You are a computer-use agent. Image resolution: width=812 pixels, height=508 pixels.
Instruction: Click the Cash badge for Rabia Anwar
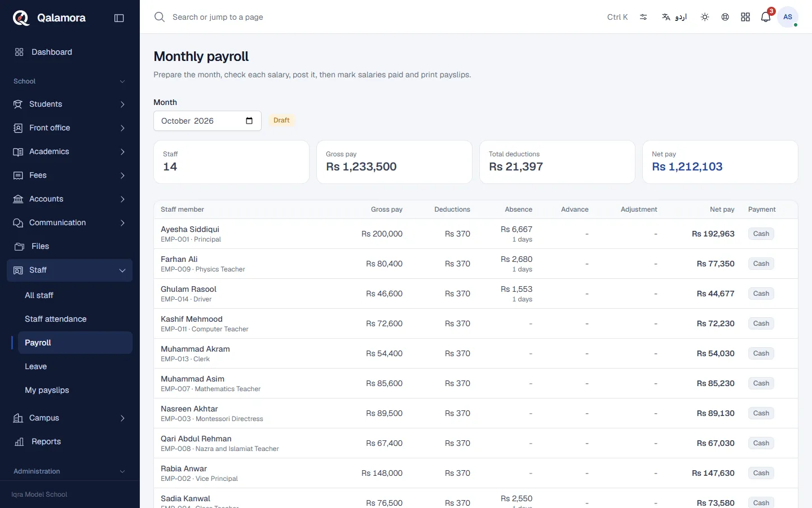(x=761, y=473)
